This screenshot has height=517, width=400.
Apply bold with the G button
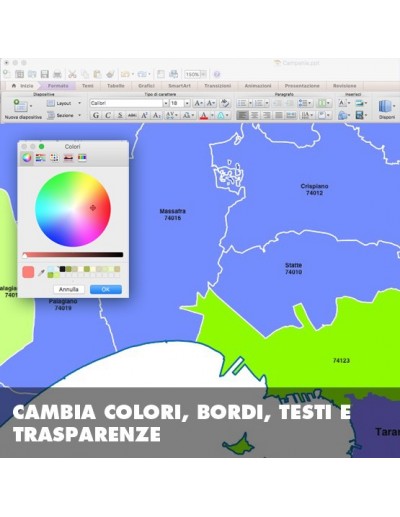(96, 115)
